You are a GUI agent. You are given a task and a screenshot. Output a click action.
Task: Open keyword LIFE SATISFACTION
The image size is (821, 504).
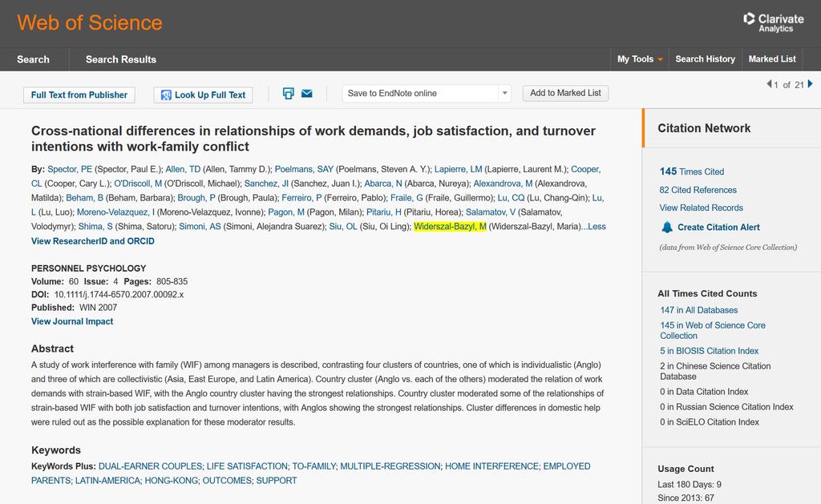tap(247, 466)
